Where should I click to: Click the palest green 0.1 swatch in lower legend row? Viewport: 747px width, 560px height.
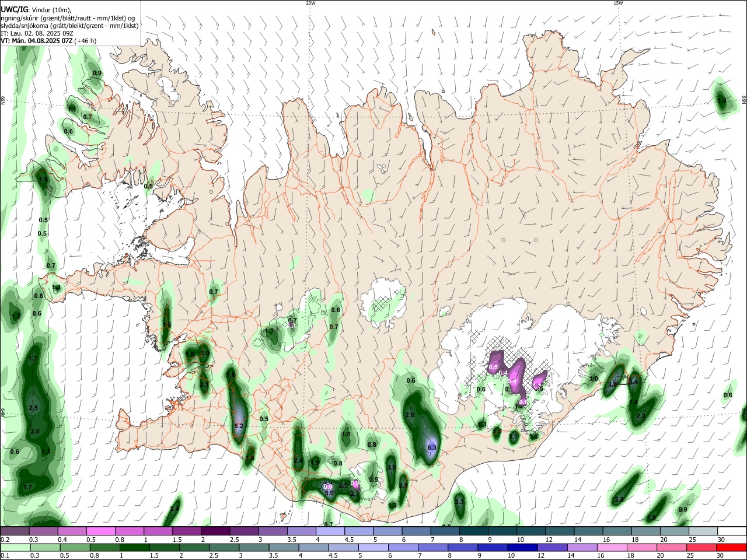(15, 547)
